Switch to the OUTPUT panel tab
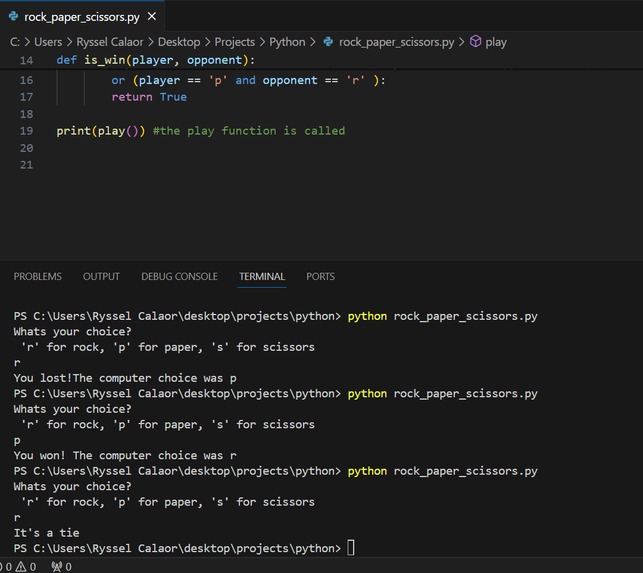 [101, 276]
